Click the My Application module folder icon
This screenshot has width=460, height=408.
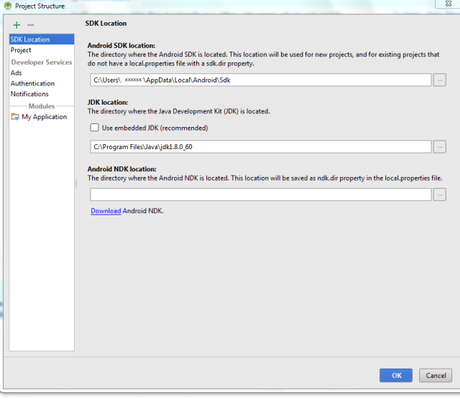[x=15, y=117]
